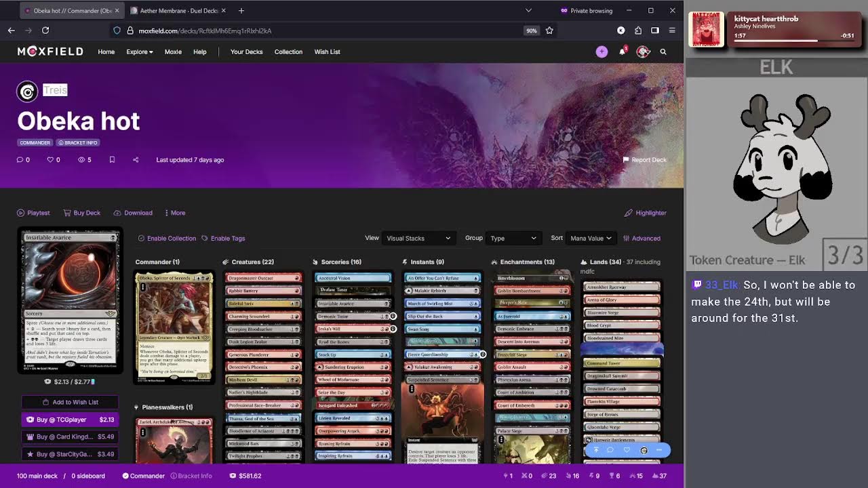Bookmark this page with the star icon

[549, 30]
